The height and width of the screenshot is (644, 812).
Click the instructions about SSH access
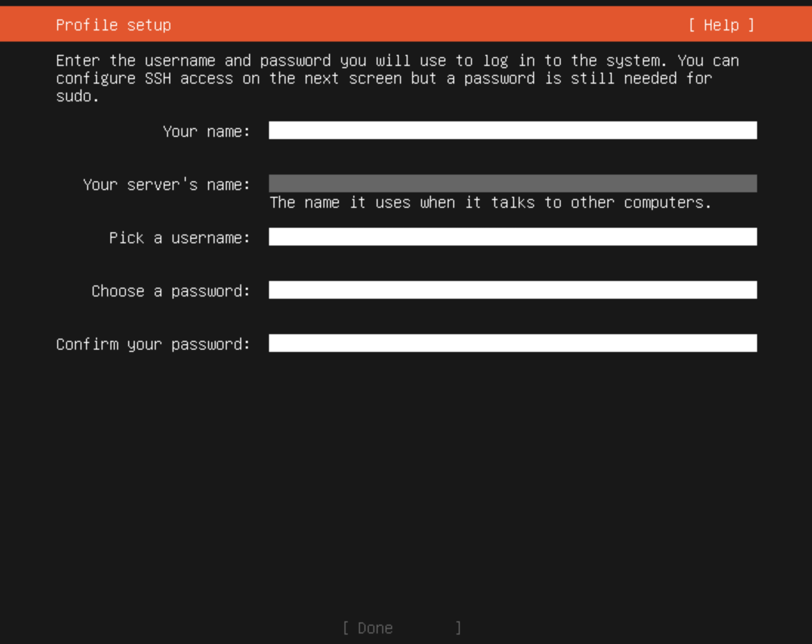[397, 78]
